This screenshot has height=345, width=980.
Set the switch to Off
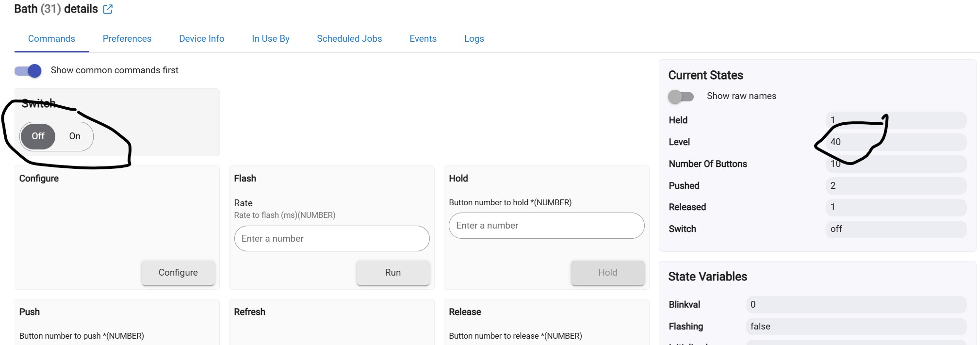(x=38, y=136)
